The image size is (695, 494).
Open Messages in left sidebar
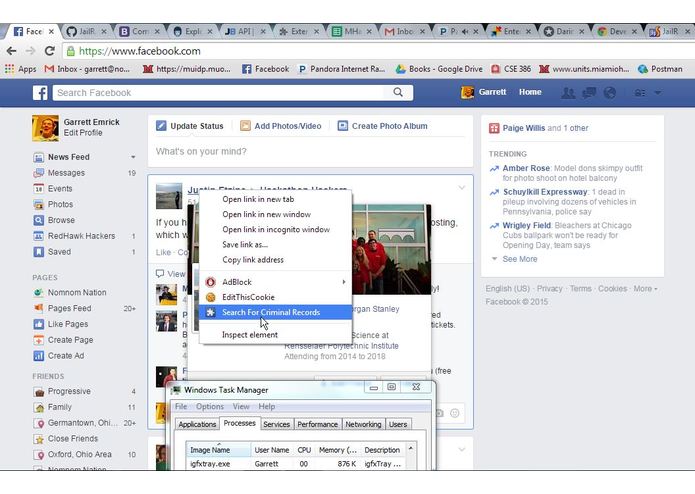66,173
